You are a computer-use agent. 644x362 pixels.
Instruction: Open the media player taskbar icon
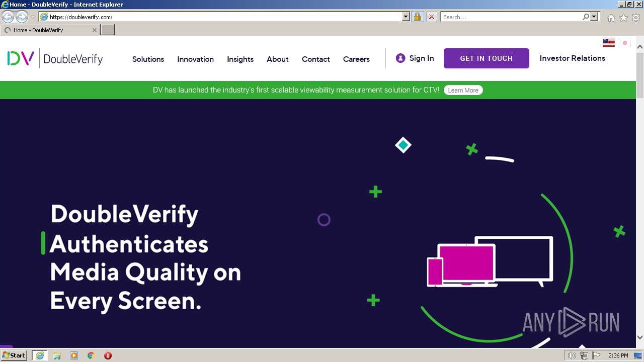pos(74,355)
